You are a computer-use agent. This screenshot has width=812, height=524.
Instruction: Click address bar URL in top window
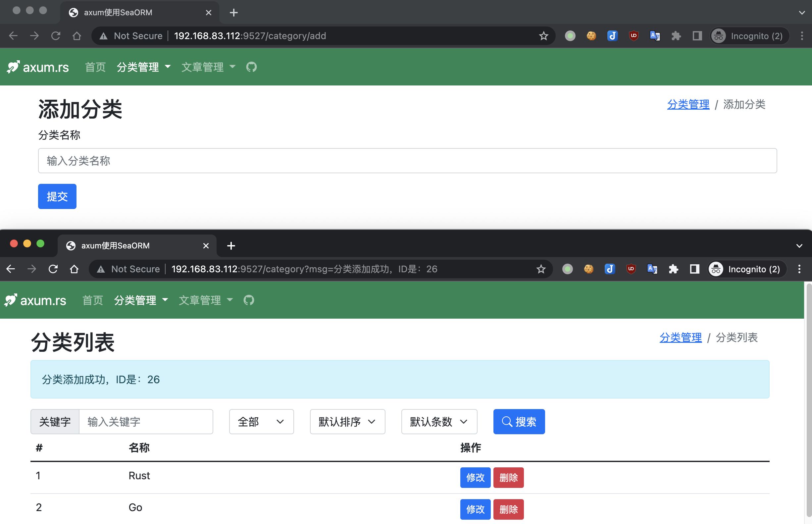(x=250, y=36)
